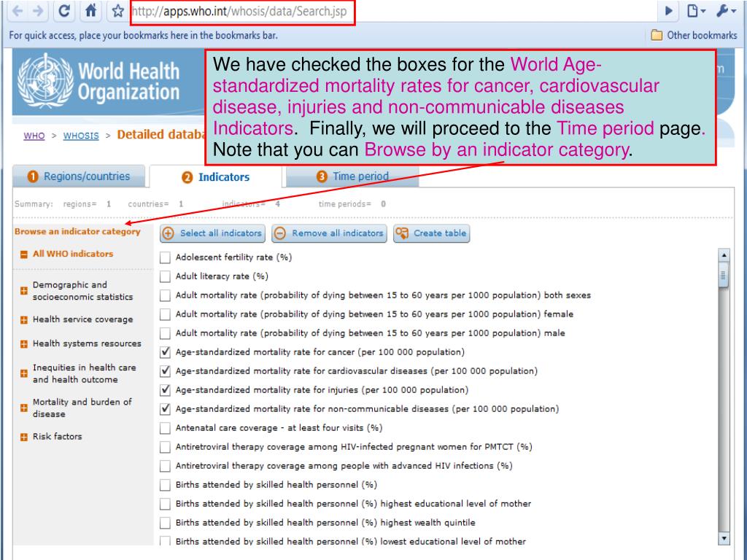Expand Demographic and socioeconomic statistics category
Image resolution: width=747 pixels, height=560 pixels.
pos(24,290)
